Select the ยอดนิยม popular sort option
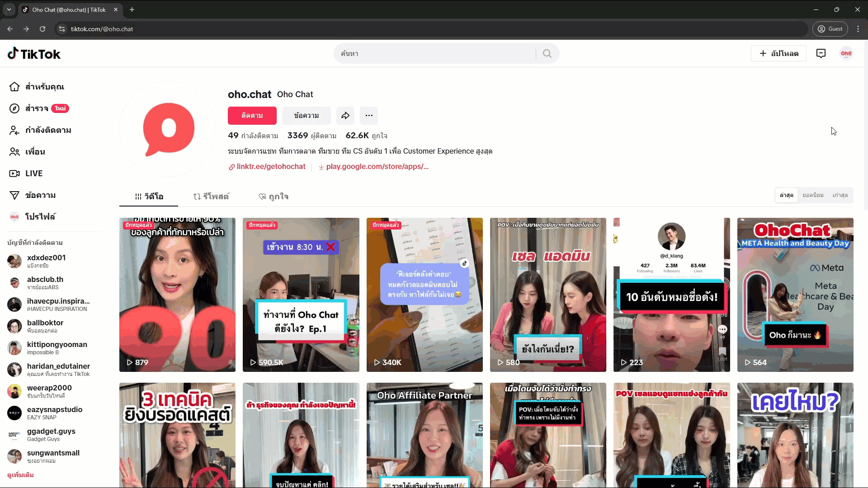868x488 pixels. (x=813, y=195)
